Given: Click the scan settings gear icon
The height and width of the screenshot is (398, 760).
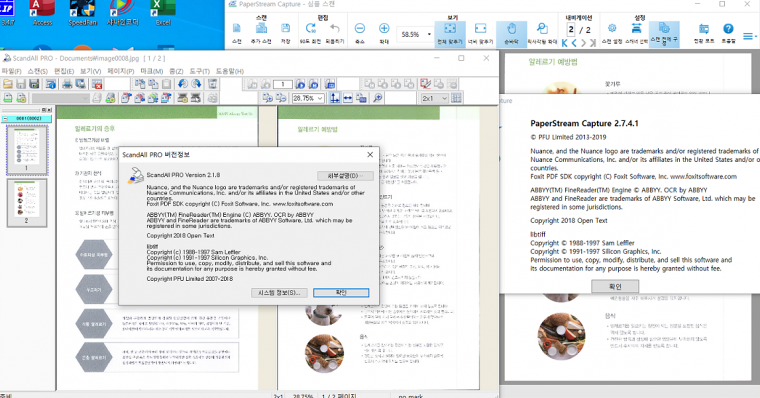Looking at the screenshot, I should 612,28.
